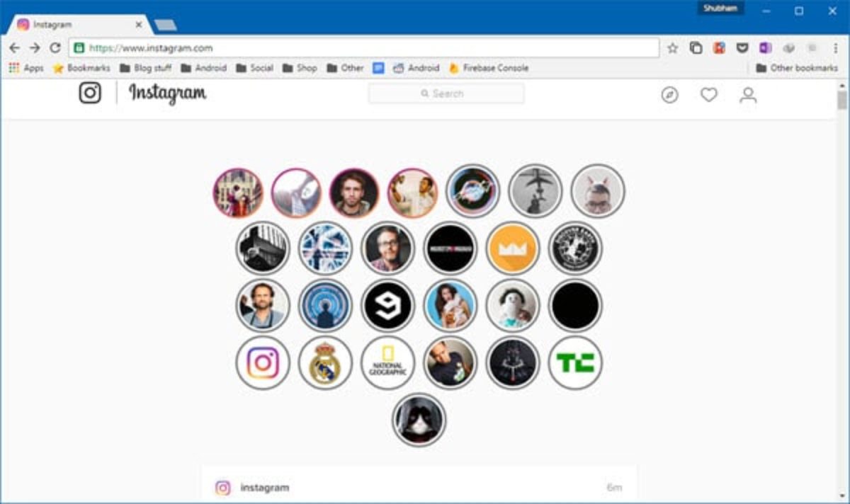850x504 pixels.
Task: Click browser Forward arrow
Action: click(x=35, y=48)
